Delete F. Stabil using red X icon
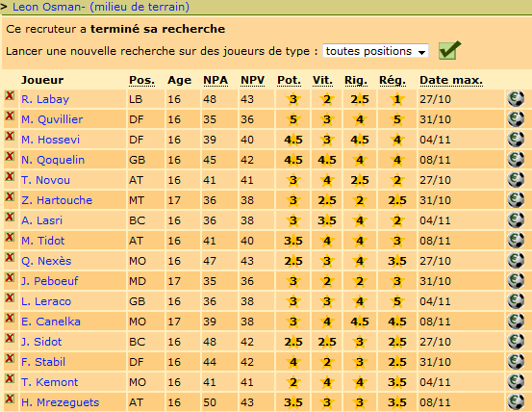532x412 pixels. pos(10,358)
